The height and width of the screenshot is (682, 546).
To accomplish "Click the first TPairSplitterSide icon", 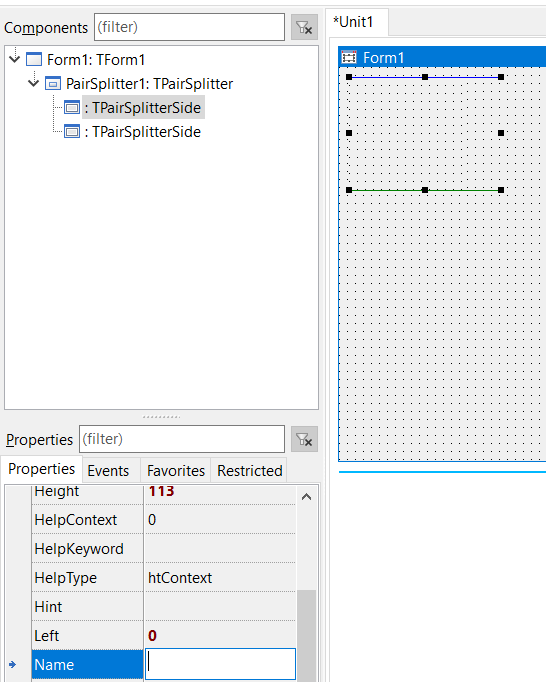I will pos(72,107).
